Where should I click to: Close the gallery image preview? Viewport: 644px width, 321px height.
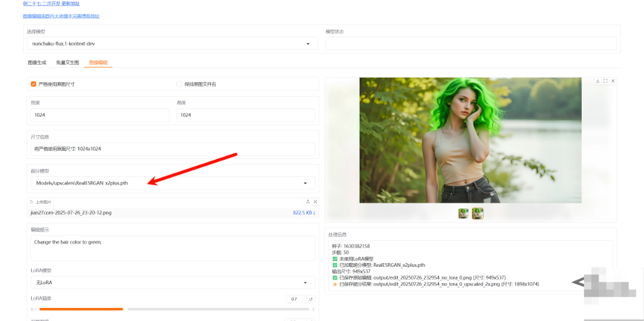tap(613, 81)
